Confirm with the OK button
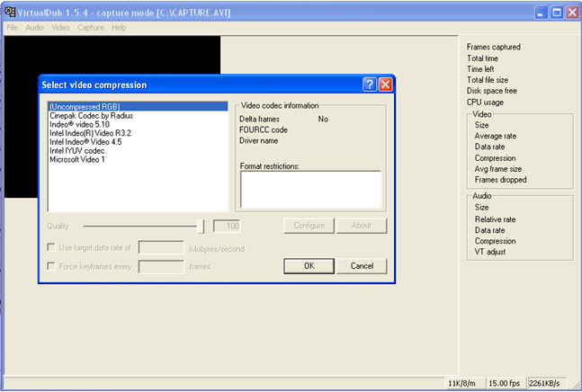582x392 pixels. tap(309, 266)
